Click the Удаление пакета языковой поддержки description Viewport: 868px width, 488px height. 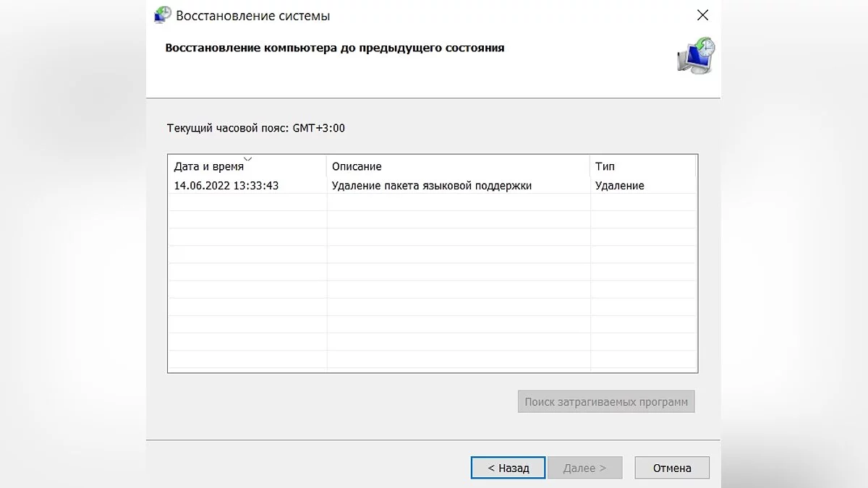(432, 186)
